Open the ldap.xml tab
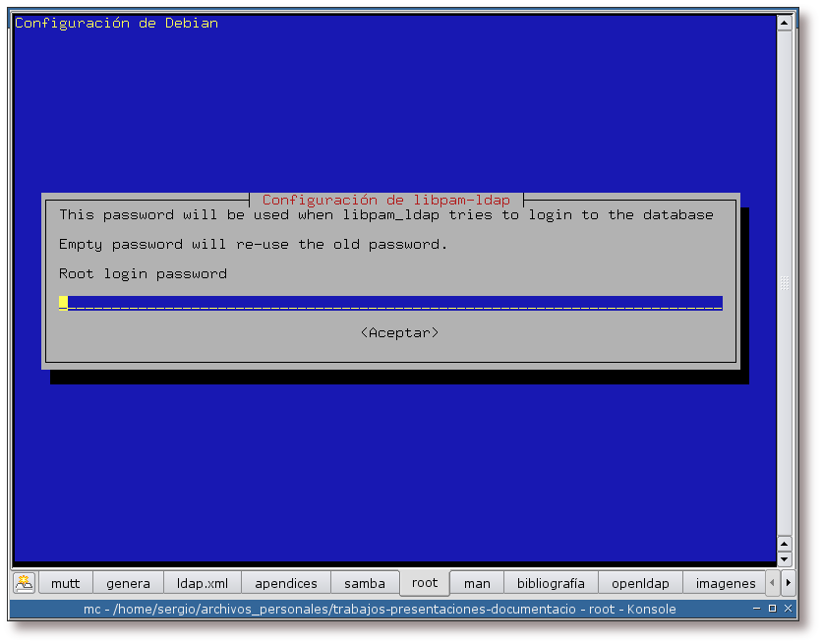The width and height of the screenshot is (822, 644). 202,582
